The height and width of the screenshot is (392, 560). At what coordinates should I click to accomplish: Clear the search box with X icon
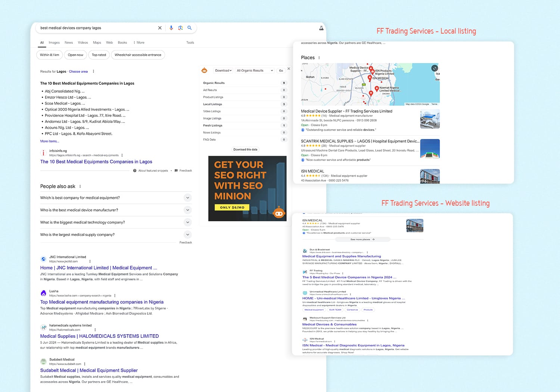160,28
